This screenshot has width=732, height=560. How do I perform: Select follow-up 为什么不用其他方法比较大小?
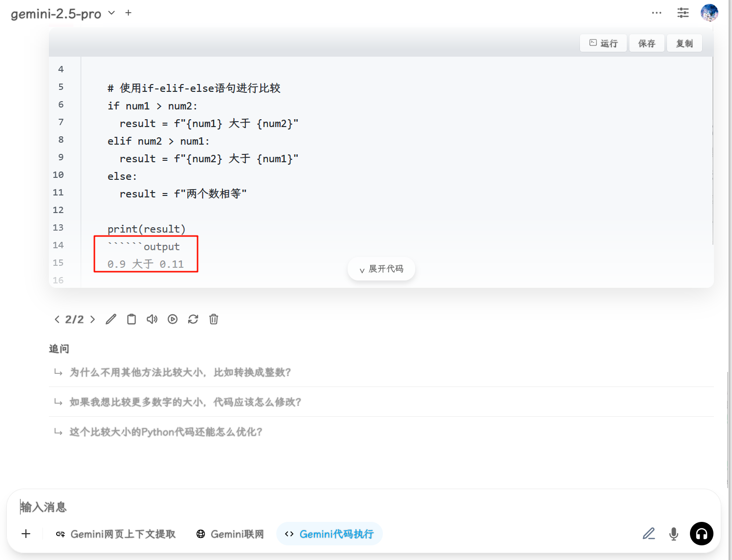381,372
